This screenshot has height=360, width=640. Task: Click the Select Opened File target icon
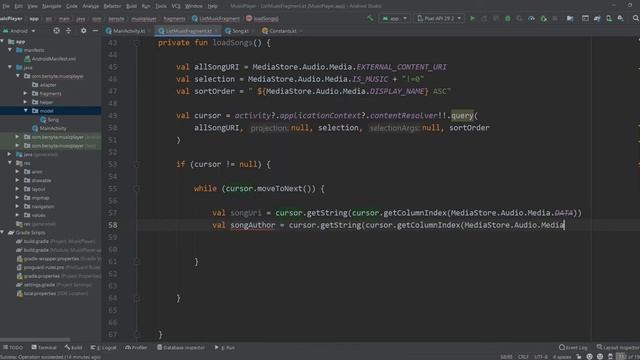click(x=56, y=31)
